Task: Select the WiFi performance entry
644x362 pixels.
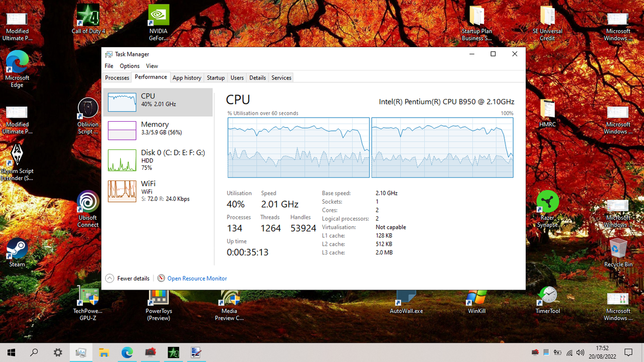Action: pos(158,191)
